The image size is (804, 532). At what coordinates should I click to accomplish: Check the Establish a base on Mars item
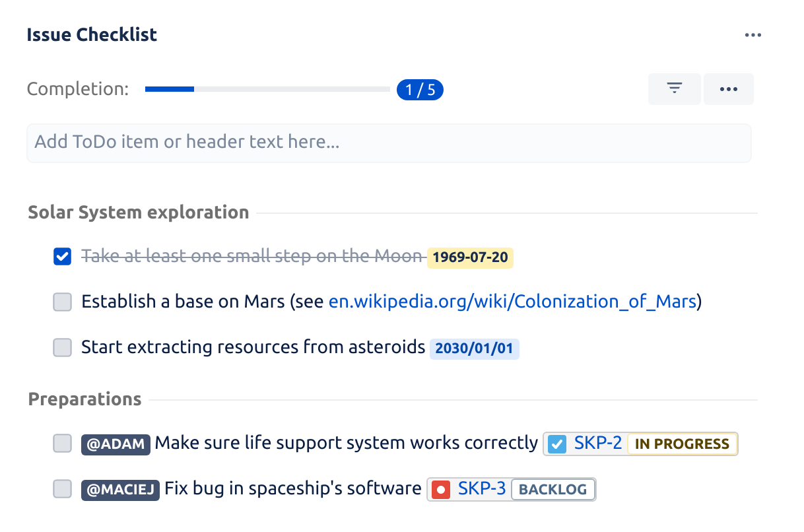coord(62,302)
